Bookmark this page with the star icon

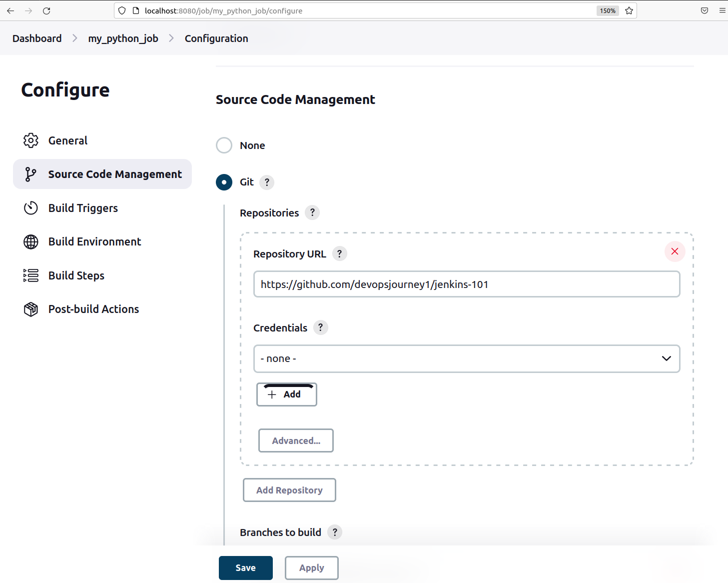(629, 10)
